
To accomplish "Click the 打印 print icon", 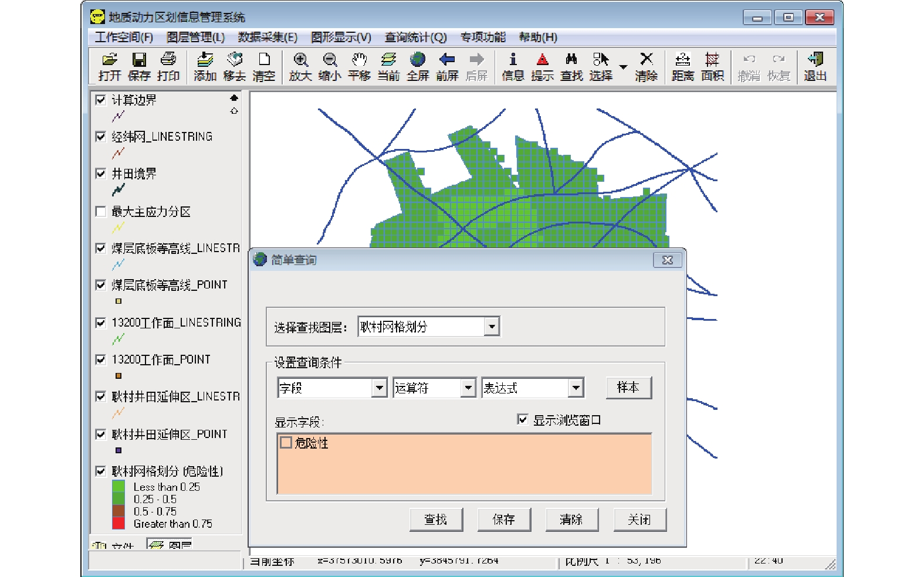I will click(x=168, y=66).
